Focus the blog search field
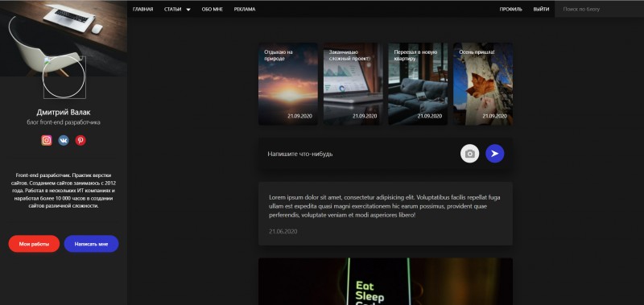This screenshot has width=644, height=305. coord(599,9)
